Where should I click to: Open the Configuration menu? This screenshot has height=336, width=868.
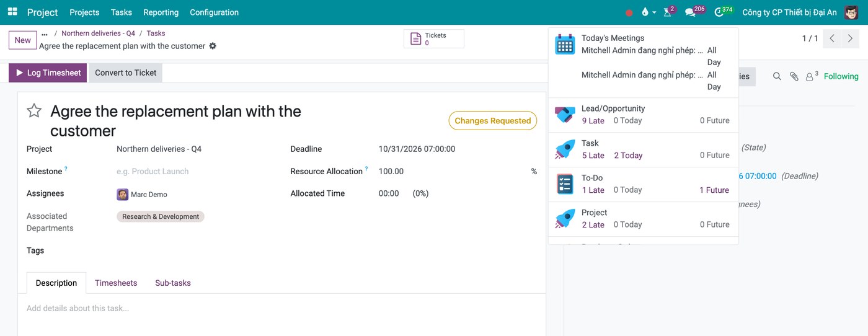(214, 12)
